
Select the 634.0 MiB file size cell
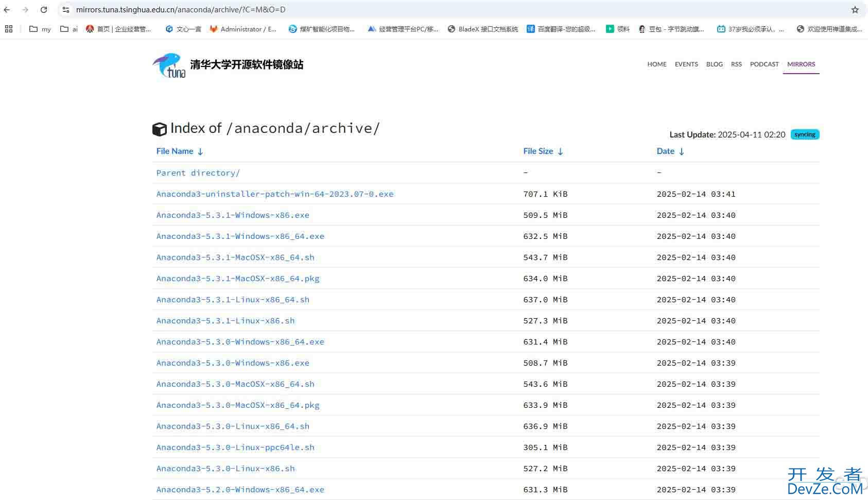coord(545,279)
